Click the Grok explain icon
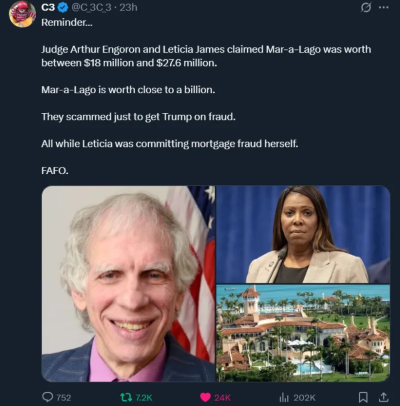Viewport: 400px width, 406px height. pos(366,7)
